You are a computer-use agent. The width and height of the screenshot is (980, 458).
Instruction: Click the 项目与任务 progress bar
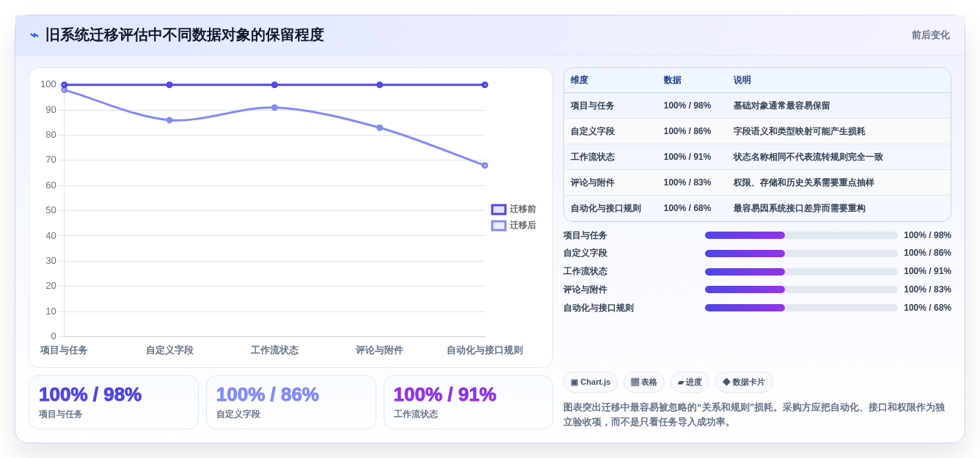(x=801, y=235)
